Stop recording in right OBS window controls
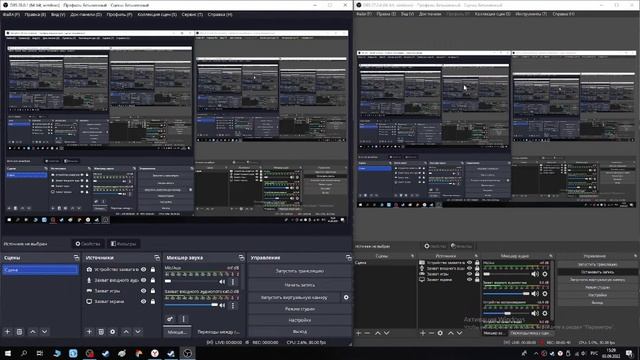This screenshot has height=360, width=640. (x=597, y=272)
